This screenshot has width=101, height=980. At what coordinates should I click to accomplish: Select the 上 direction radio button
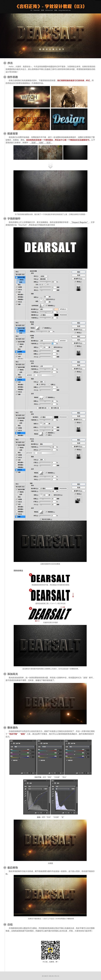40,285
